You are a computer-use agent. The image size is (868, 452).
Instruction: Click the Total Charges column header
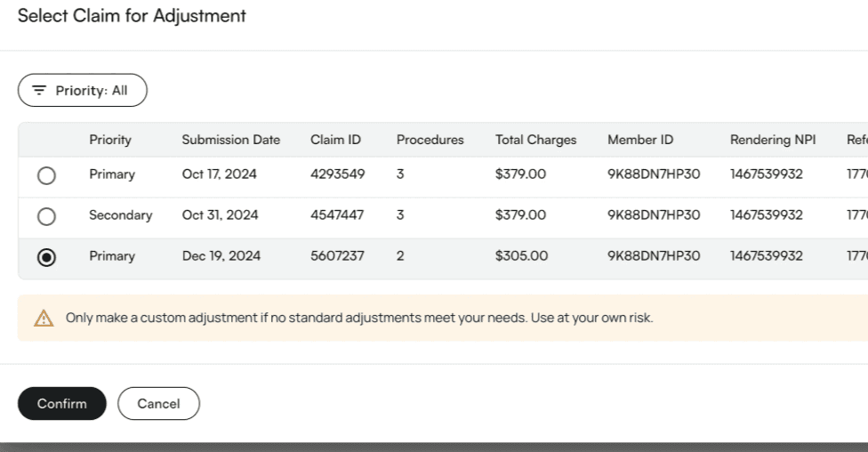(535, 140)
